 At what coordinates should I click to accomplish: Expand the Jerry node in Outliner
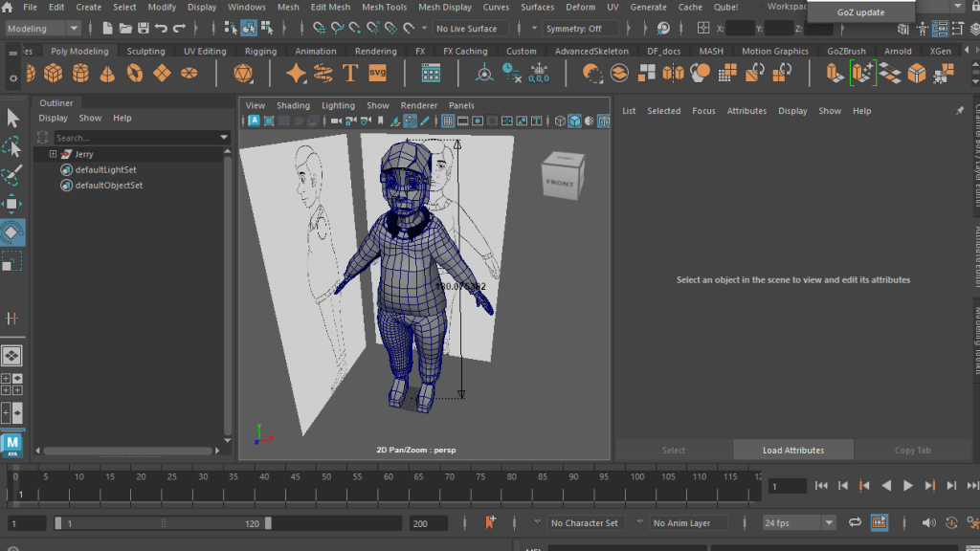pos(53,154)
